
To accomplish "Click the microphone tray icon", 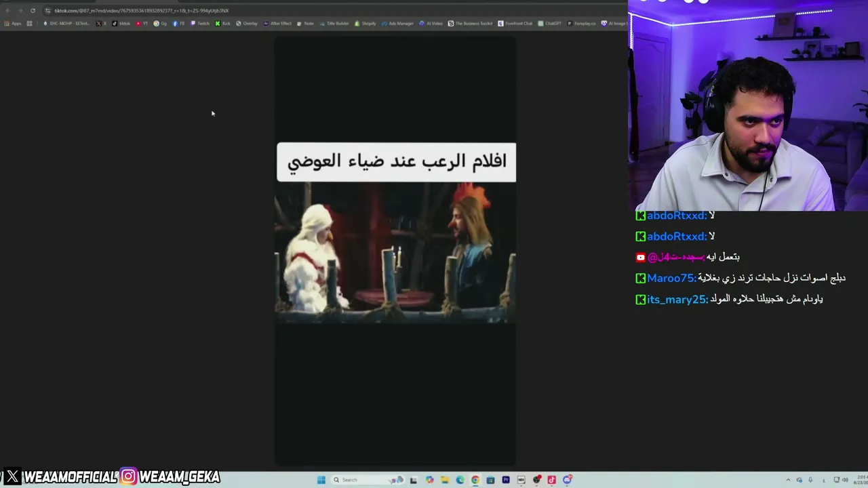I will [810, 480].
